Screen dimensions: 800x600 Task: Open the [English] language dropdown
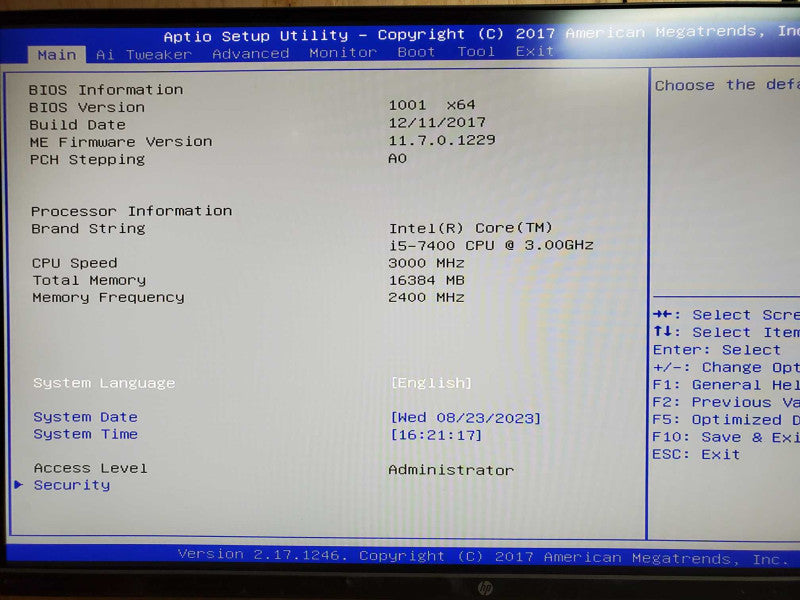432,383
